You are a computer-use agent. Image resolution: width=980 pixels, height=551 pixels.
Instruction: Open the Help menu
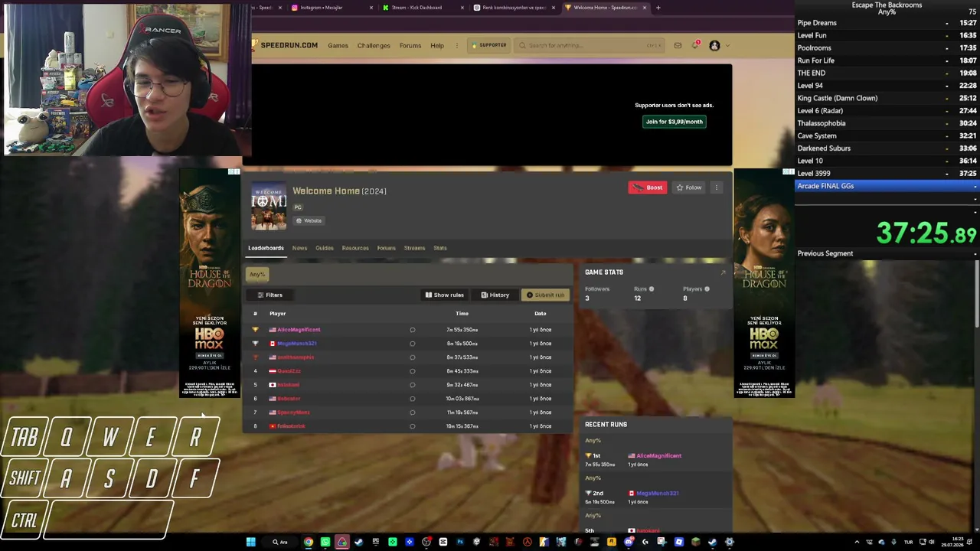pyautogui.click(x=437, y=46)
